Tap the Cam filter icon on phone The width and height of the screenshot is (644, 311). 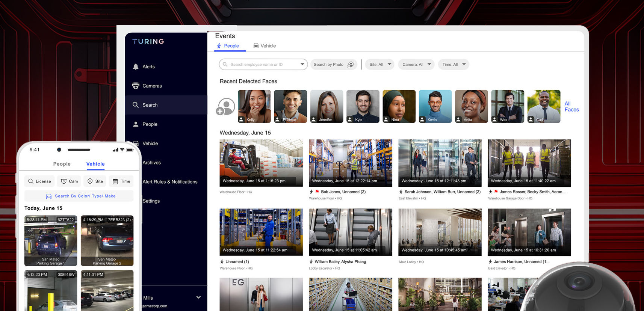coord(64,181)
